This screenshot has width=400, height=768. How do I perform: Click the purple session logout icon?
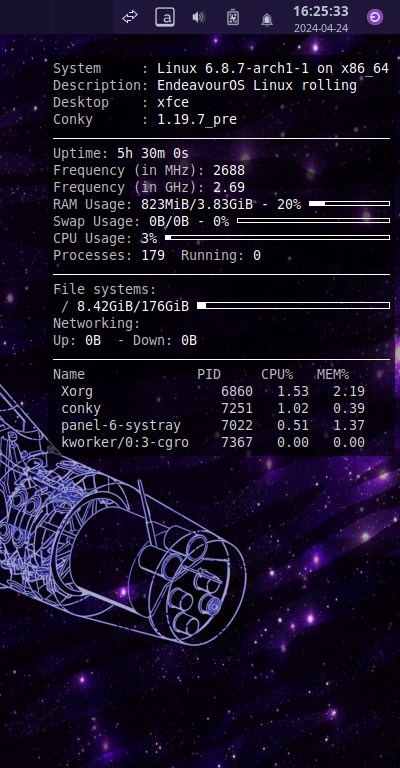click(375, 18)
